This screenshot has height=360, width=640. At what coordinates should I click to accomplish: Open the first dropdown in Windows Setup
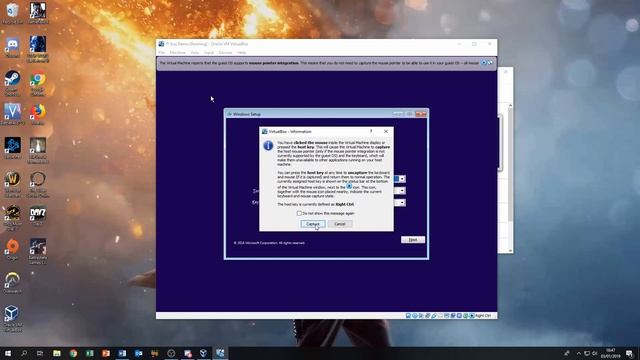[402, 179]
